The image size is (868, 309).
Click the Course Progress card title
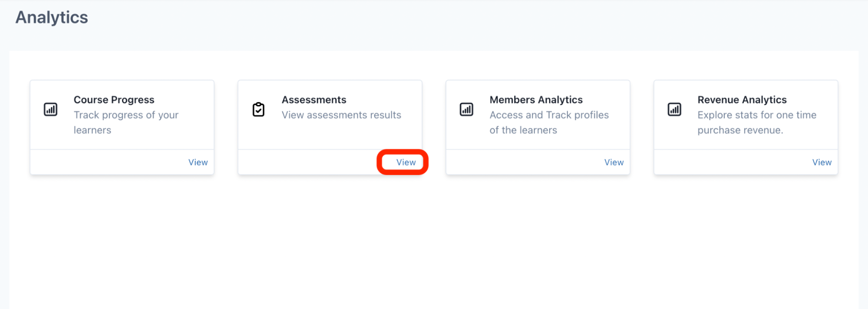[114, 100]
